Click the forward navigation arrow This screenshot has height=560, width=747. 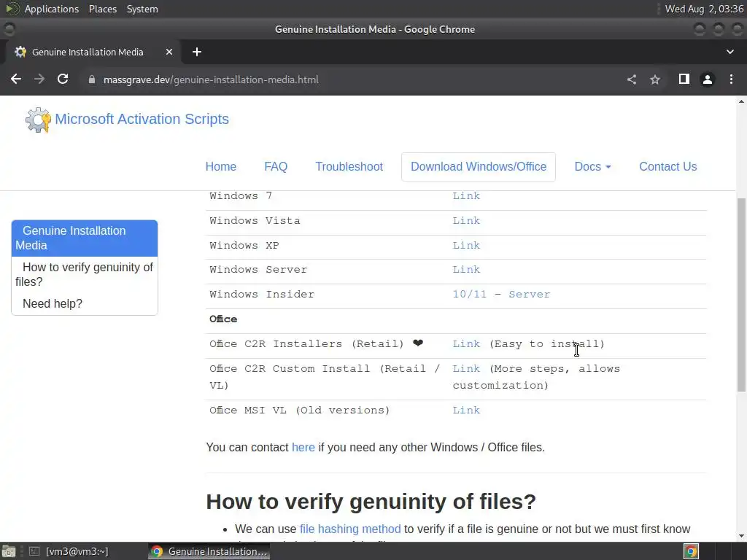[x=39, y=79]
